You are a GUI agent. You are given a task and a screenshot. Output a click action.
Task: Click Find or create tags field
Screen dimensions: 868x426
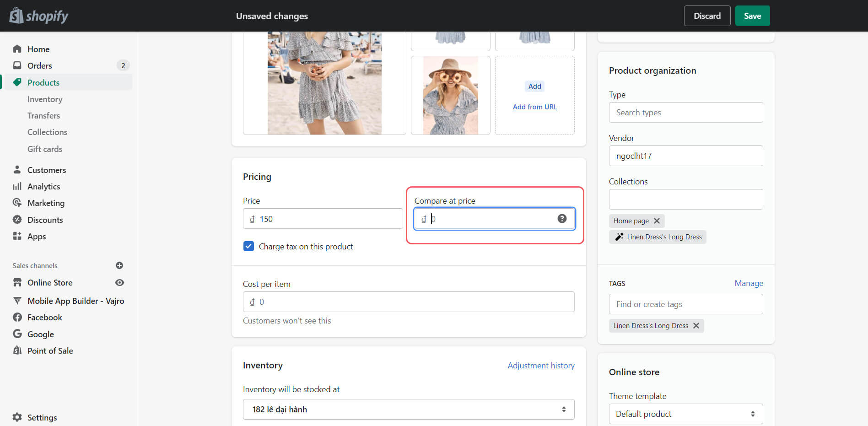[686, 304]
